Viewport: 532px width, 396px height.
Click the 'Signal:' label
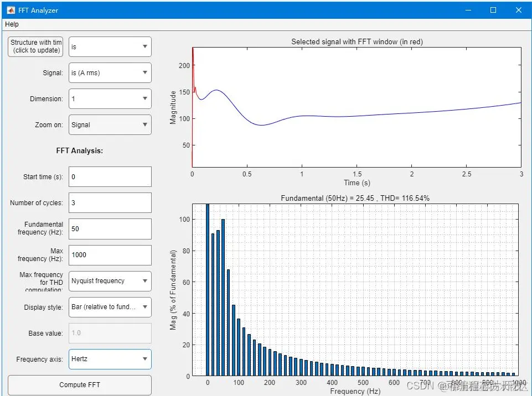point(53,73)
